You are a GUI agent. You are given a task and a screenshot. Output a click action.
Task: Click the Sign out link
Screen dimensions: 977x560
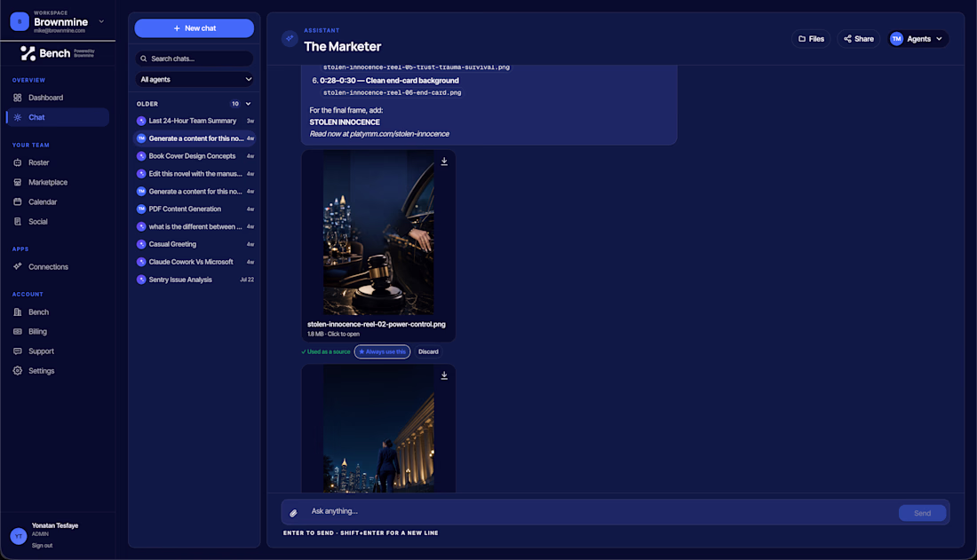[43, 546]
